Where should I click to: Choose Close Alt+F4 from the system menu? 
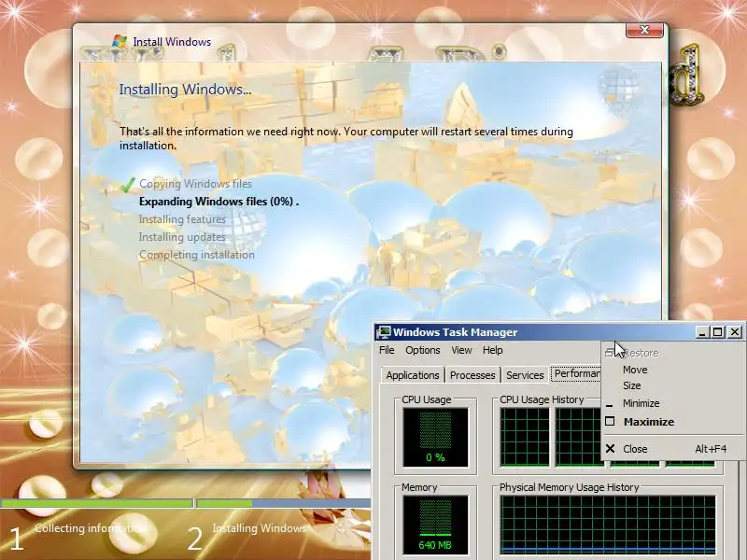tap(672, 449)
